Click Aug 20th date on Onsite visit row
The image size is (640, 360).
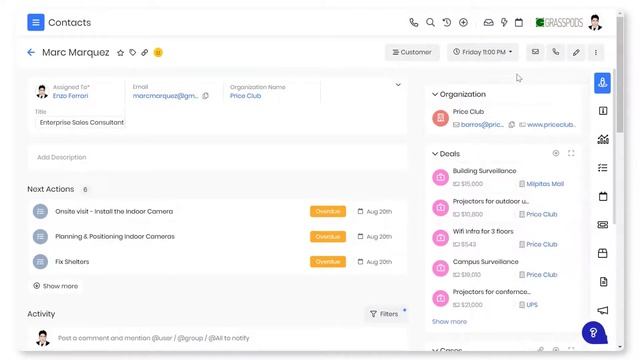pos(375,211)
